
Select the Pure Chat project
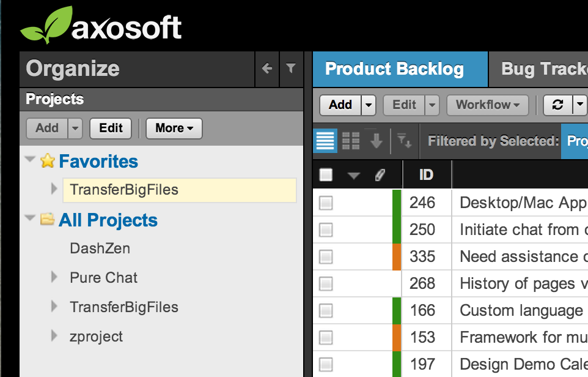(x=103, y=278)
